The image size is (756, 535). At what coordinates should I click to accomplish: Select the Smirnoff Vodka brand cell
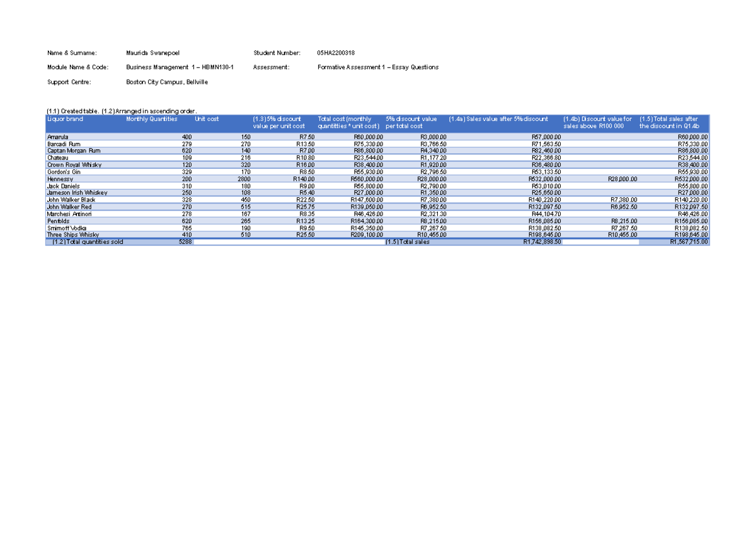point(68,227)
